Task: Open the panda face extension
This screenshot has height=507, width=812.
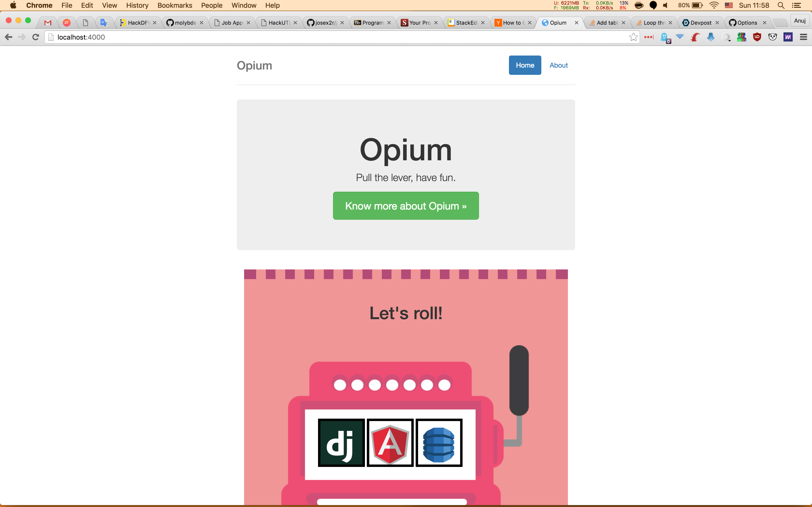Action: click(x=772, y=37)
